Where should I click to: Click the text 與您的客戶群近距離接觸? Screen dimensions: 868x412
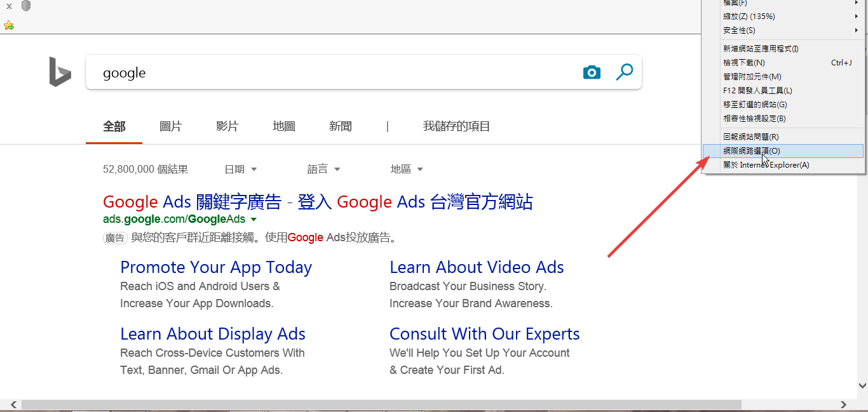194,238
